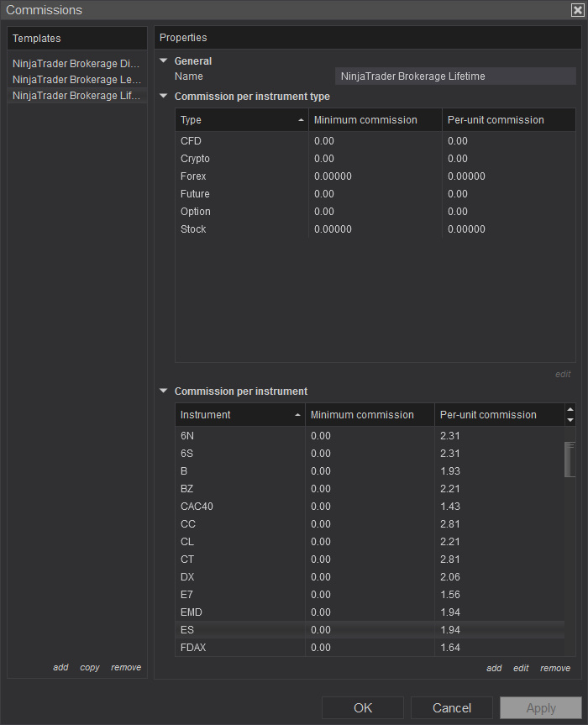Click the Properties panel header
The height and width of the screenshot is (725, 588).
pyautogui.click(x=368, y=38)
